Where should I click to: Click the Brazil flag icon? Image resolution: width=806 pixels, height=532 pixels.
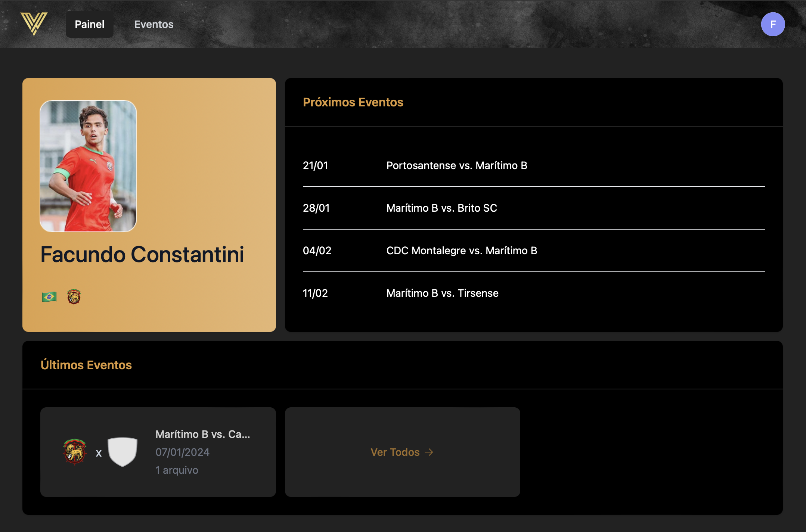(x=49, y=297)
